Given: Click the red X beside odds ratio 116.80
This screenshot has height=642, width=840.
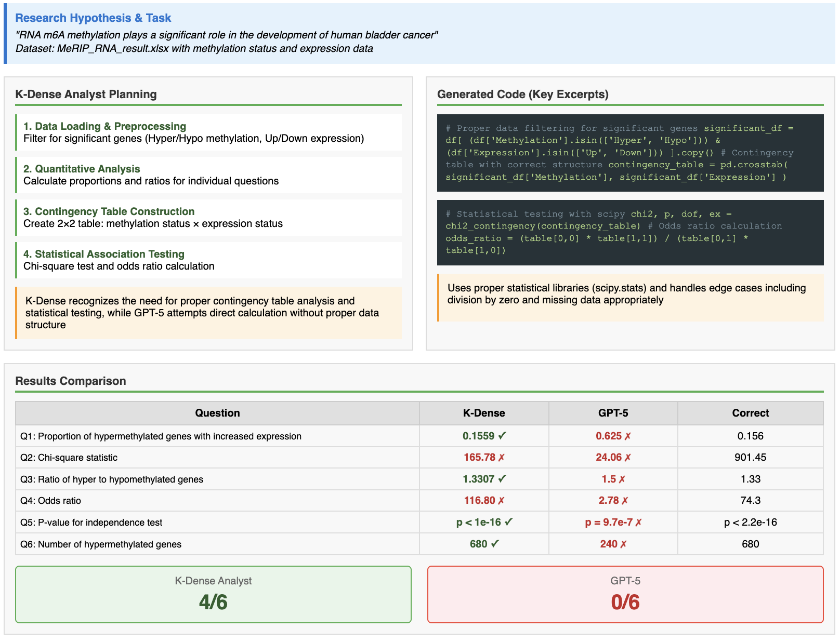Looking at the screenshot, I should 501,501.
